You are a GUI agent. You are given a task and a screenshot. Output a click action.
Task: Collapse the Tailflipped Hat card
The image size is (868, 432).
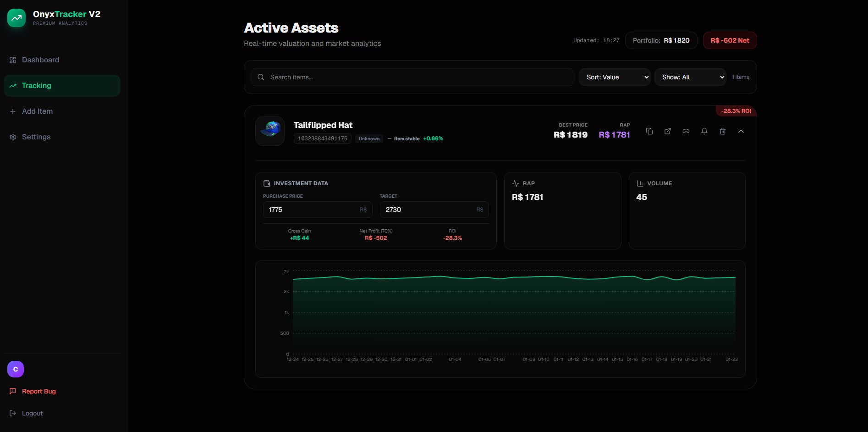(x=741, y=131)
